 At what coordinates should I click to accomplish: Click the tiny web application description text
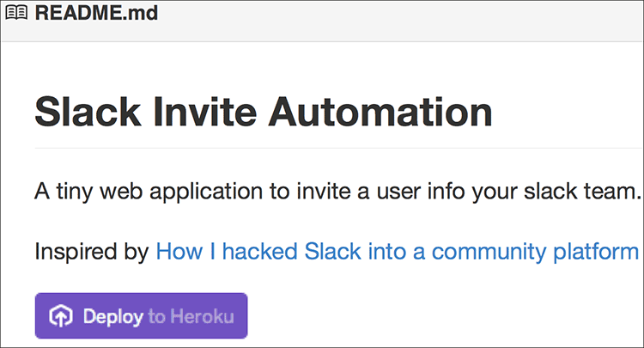338,192
